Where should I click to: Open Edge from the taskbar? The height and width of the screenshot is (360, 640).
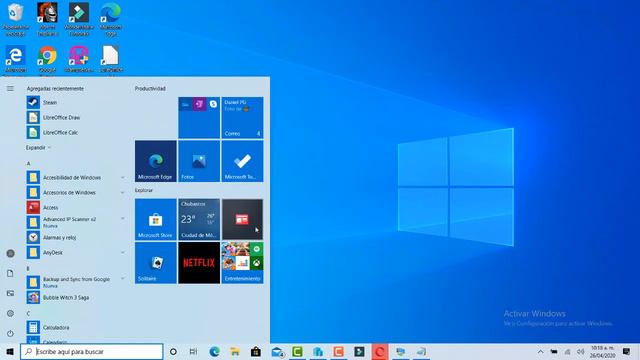tap(214, 351)
